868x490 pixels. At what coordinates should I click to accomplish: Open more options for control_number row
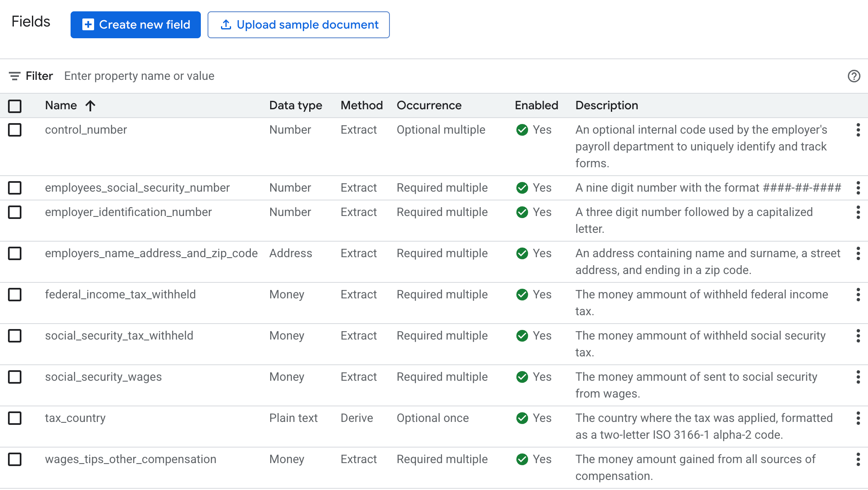[858, 130]
